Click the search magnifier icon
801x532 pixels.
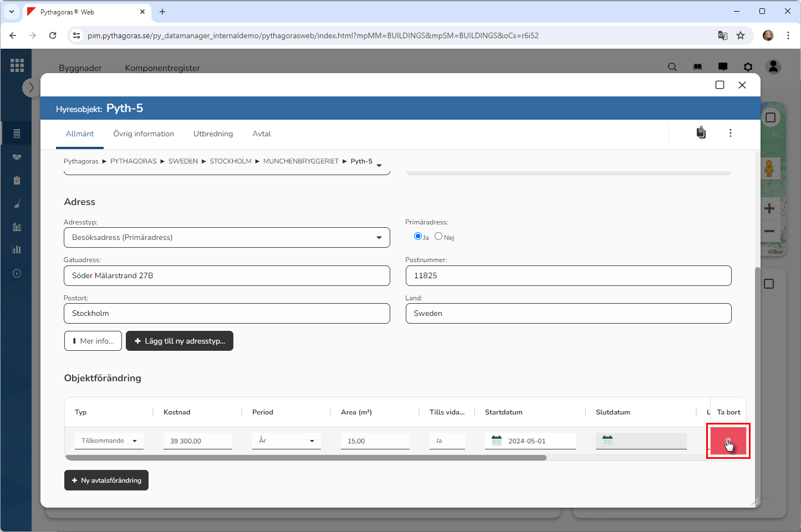pos(672,67)
